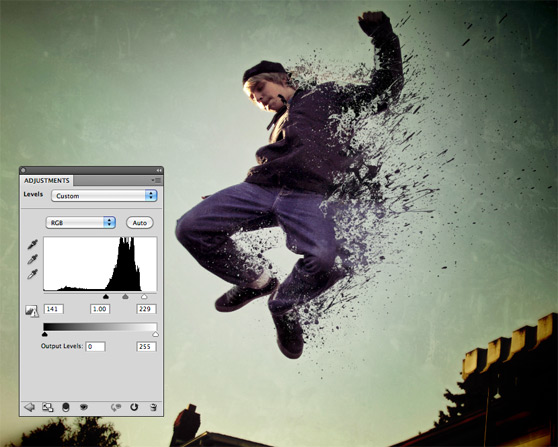The height and width of the screenshot is (447, 558).
Task: Toggle layer visibility eye icon
Action: pyautogui.click(x=84, y=407)
